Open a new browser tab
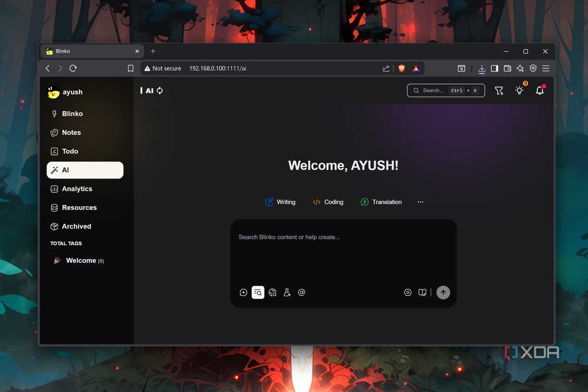588x392 pixels. (x=153, y=51)
